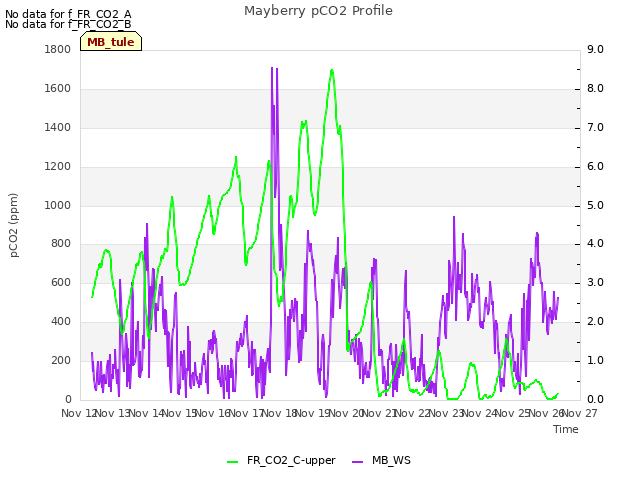The height and width of the screenshot is (480, 640).
Task: Click the 9.0 right-axis tick label
Action: click(595, 49)
